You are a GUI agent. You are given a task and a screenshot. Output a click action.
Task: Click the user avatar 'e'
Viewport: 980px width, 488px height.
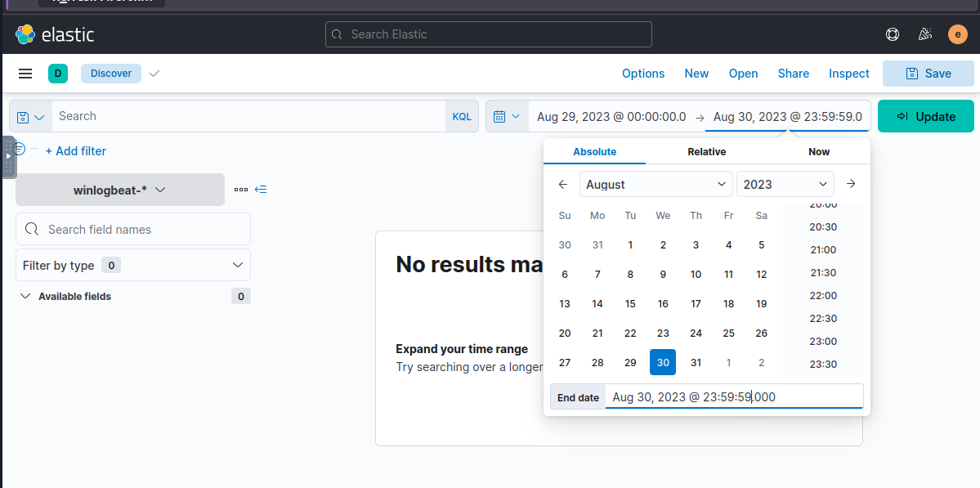(x=957, y=34)
